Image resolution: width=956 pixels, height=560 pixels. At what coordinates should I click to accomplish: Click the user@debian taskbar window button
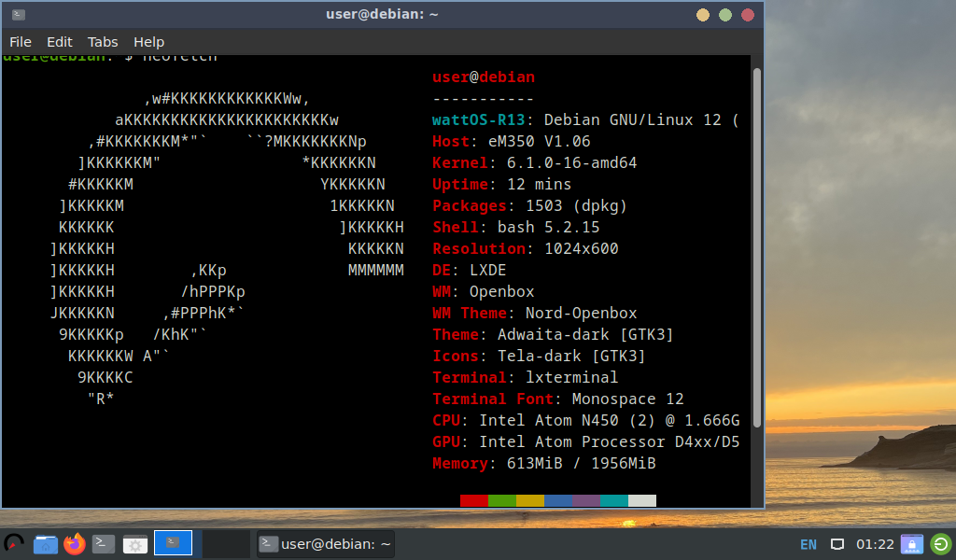(x=326, y=544)
